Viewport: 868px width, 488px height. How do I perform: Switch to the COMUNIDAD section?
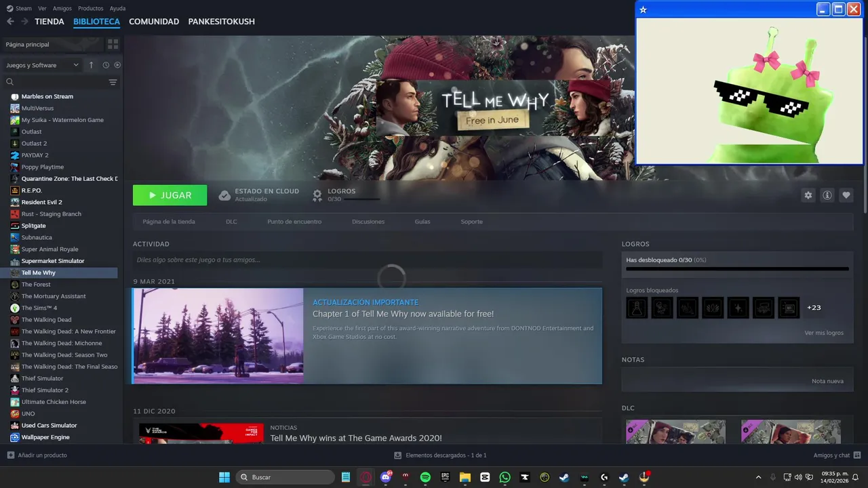coord(154,22)
